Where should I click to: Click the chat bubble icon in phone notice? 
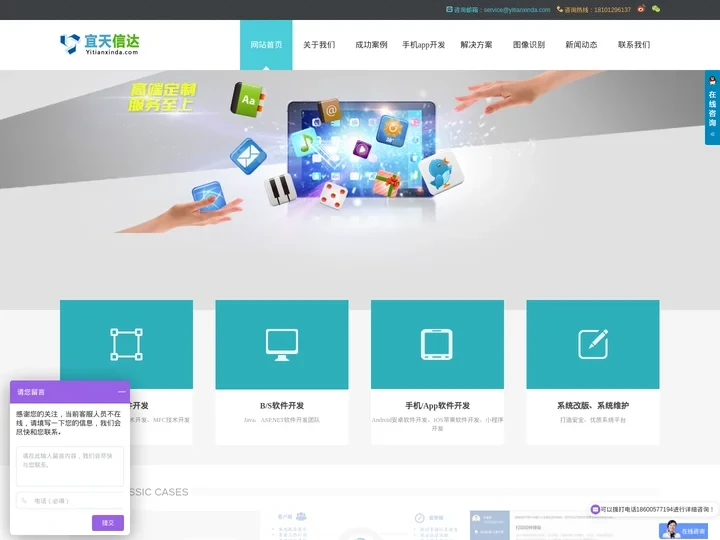coord(595,509)
